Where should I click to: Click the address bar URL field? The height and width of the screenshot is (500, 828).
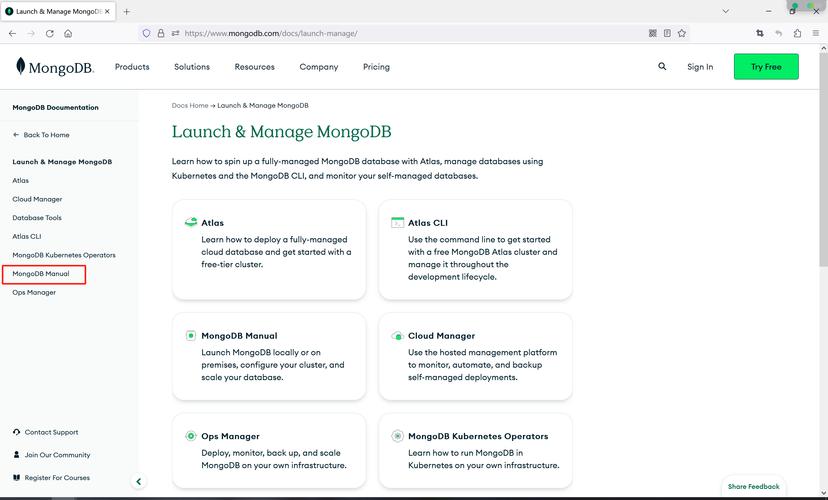click(412, 33)
